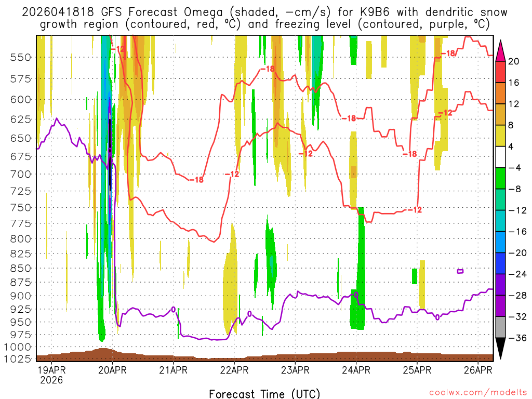The image size is (532, 399).
Task: Select the colorbar value 8
Action: (511, 125)
